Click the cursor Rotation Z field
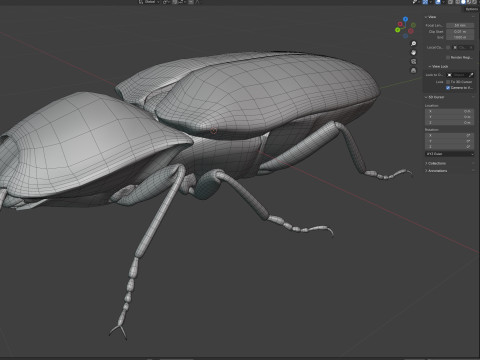Viewport: 480px width, 360px height. [449, 147]
